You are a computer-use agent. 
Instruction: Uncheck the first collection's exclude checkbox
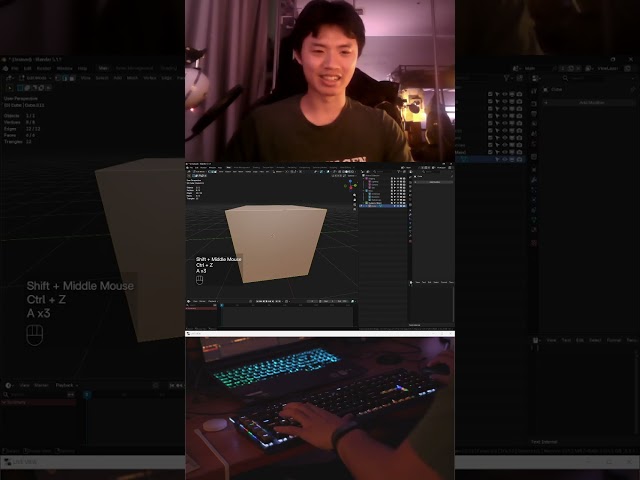[490, 94]
